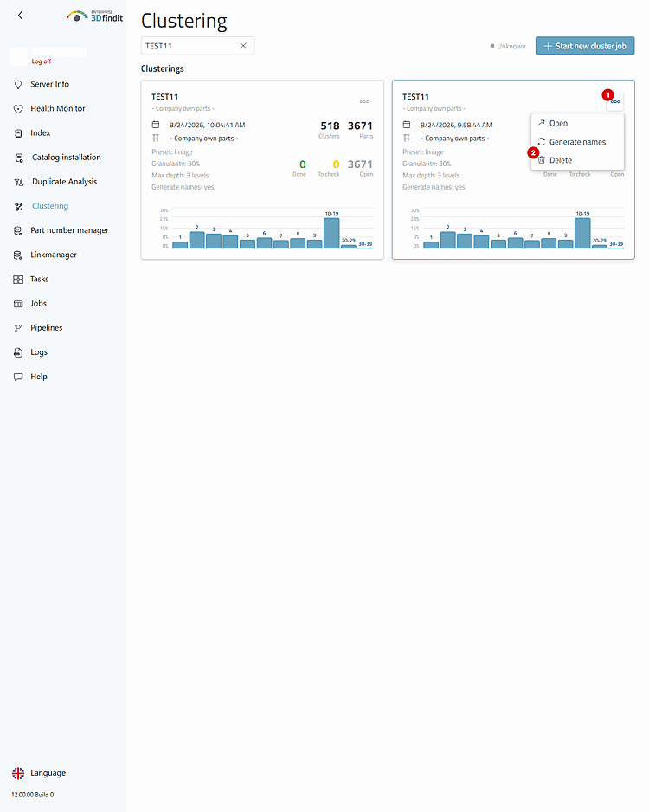This screenshot has height=812, width=649.
Task: Click the Part number manager icon
Action: pyautogui.click(x=18, y=230)
